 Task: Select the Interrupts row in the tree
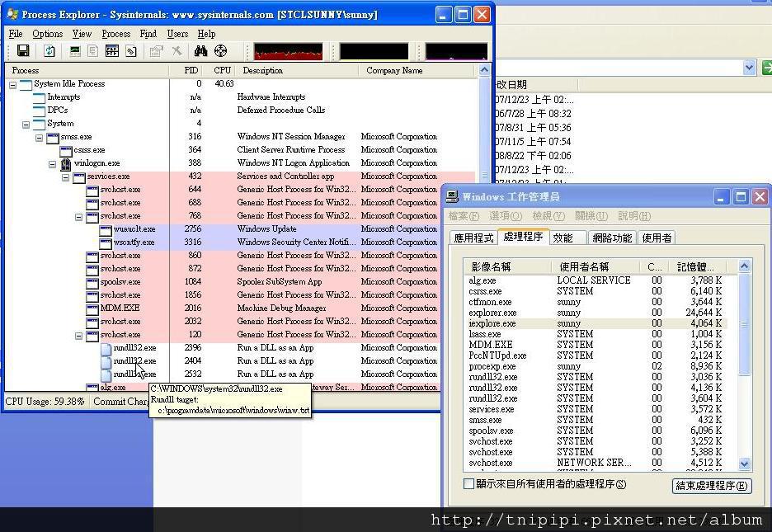tap(240, 97)
